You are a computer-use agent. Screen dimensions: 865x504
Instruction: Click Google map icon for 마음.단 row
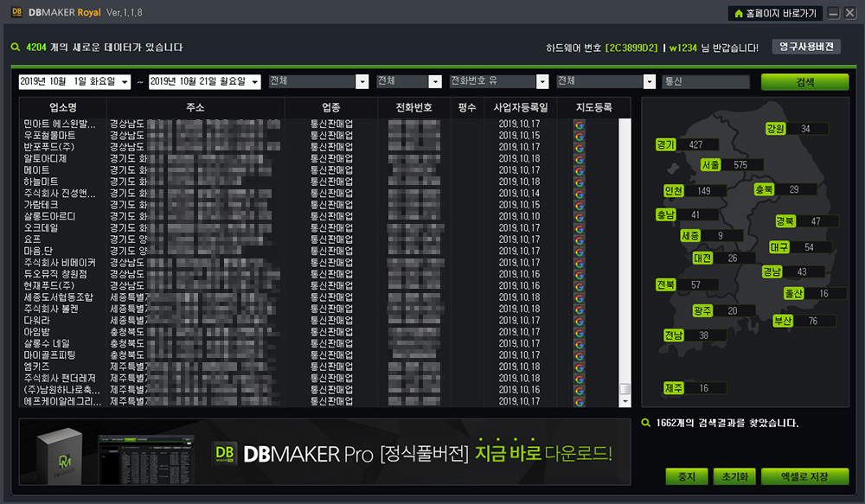click(x=580, y=252)
